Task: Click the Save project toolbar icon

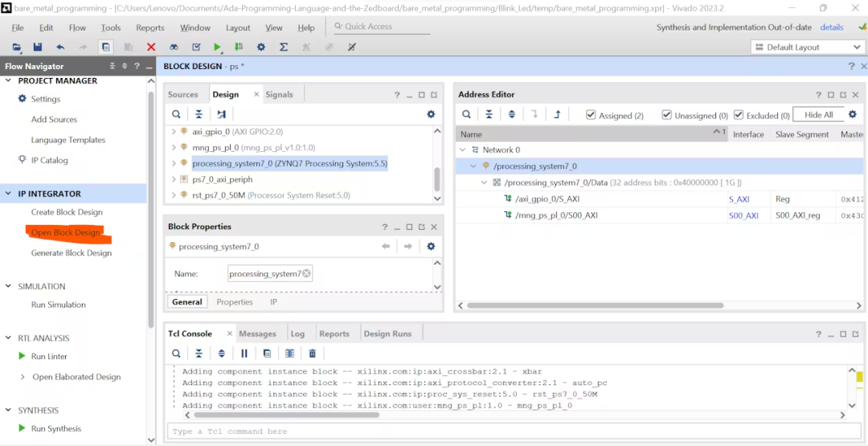Action: [x=38, y=47]
